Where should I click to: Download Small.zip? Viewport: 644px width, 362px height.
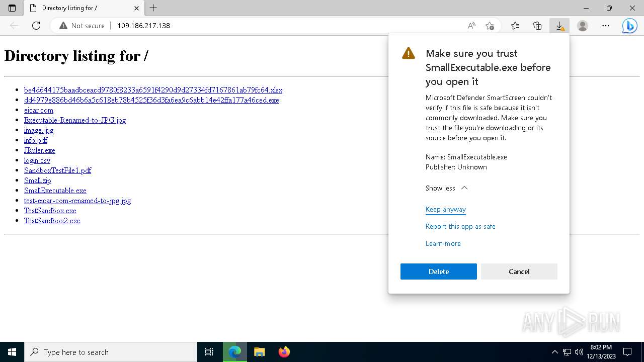tap(38, 180)
